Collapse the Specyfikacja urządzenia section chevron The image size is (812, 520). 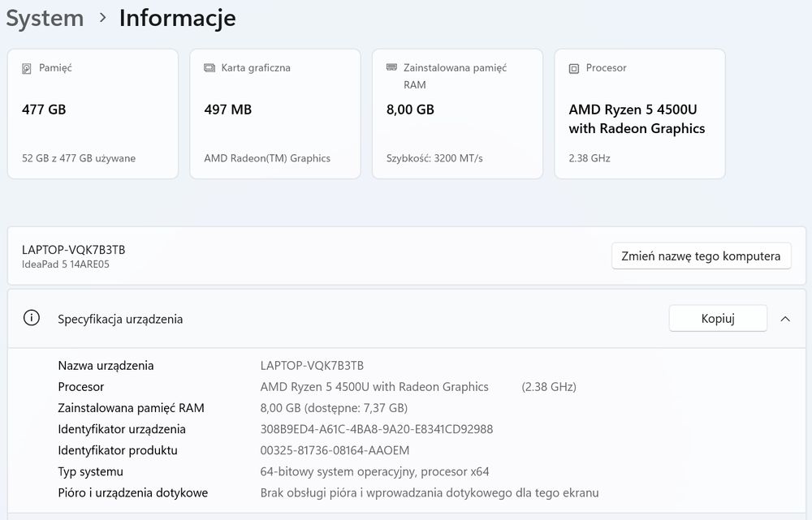785,319
